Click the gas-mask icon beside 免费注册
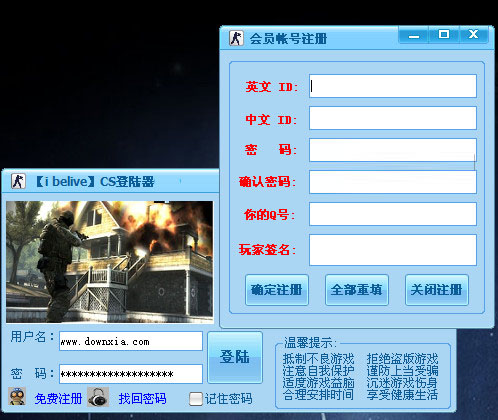This screenshot has width=498, height=420. coord(17,397)
